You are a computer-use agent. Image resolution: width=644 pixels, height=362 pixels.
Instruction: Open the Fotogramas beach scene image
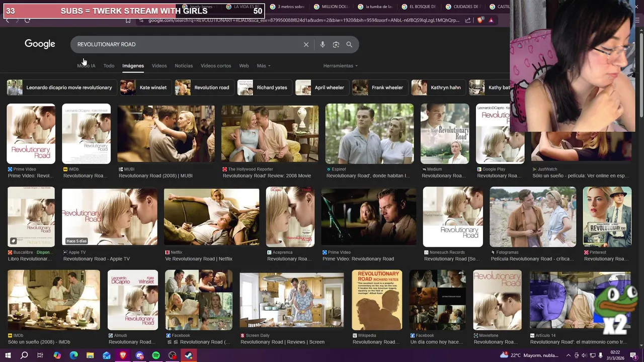coord(533,217)
